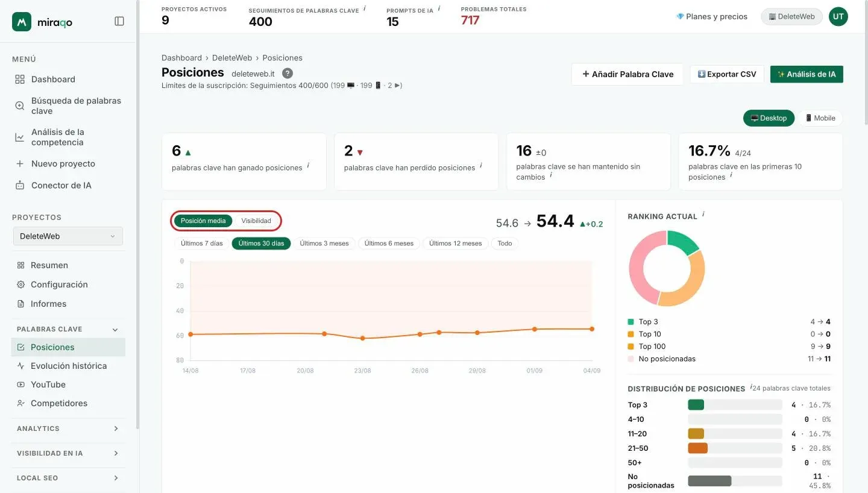
Task: Select the Últimos 3 meses range
Action: pos(324,243)
